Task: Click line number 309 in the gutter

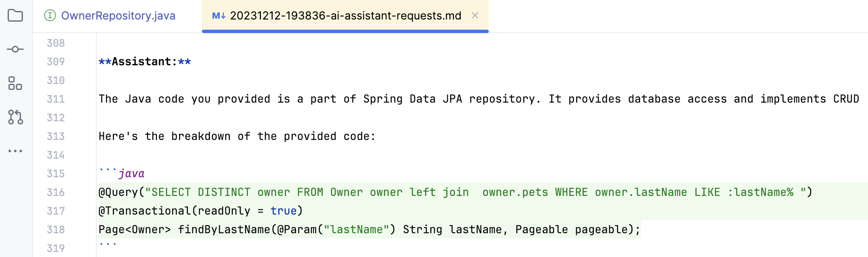Action: point(56,61)
